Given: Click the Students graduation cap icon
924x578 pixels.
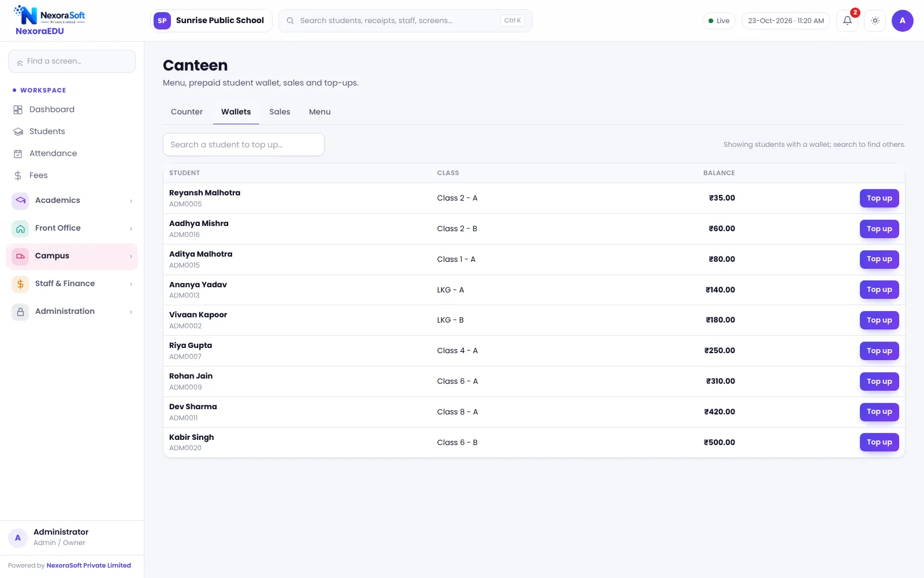Looking at the screenshot, I should pyautogui.click(x=18, y=132).
